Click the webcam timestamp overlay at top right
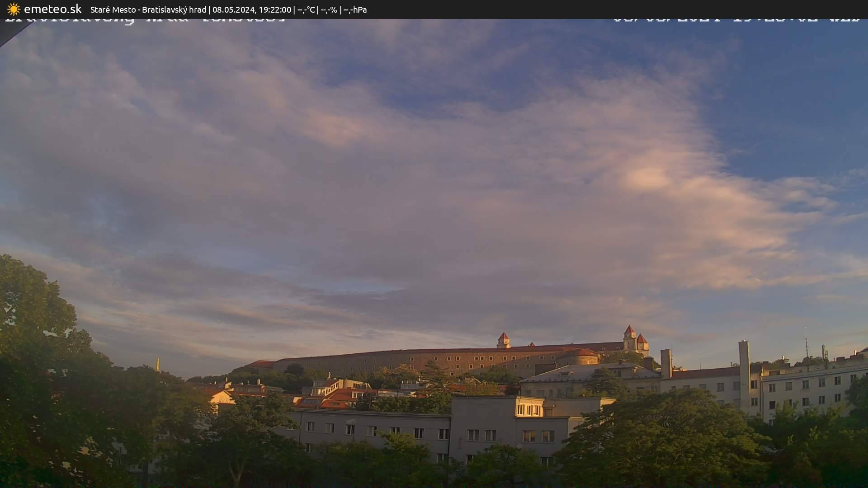 [x=737, y=19]
